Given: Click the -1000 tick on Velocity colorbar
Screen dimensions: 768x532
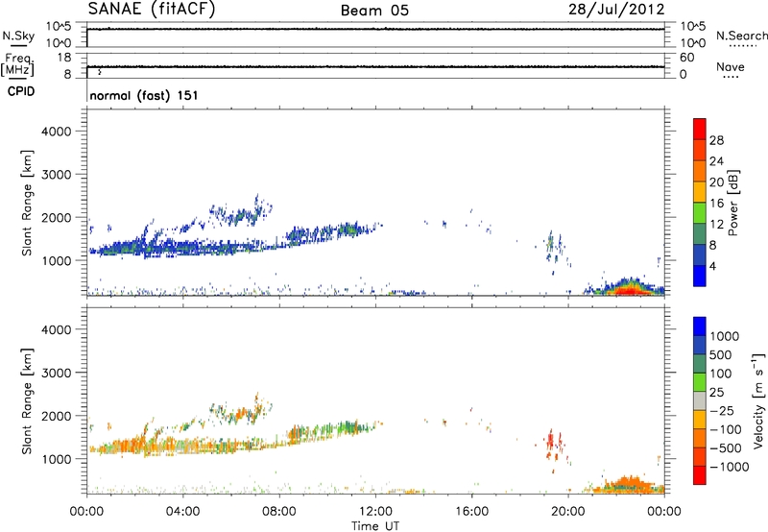Looking at the screenshot, I should point(730,467).
